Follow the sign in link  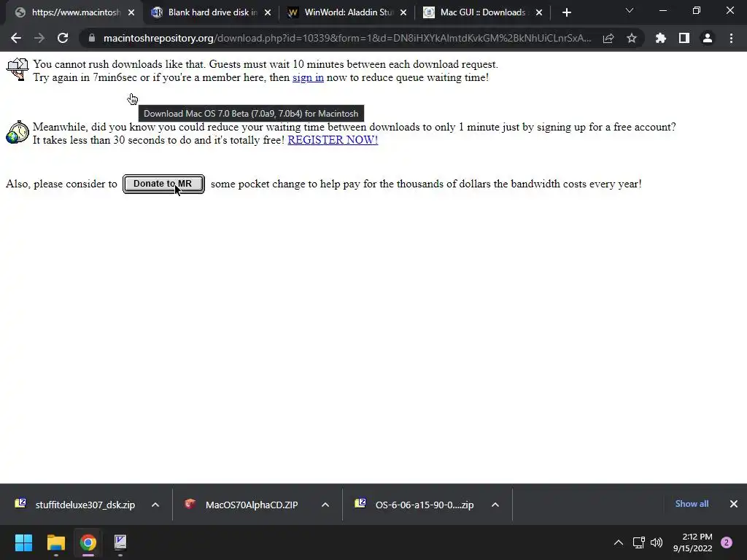(308, 77)
